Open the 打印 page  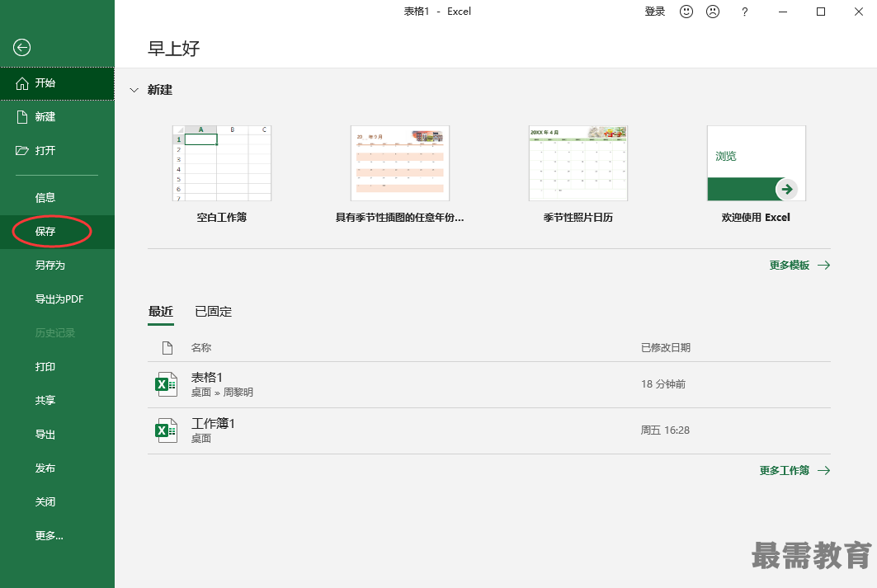(x=57, y=367)
